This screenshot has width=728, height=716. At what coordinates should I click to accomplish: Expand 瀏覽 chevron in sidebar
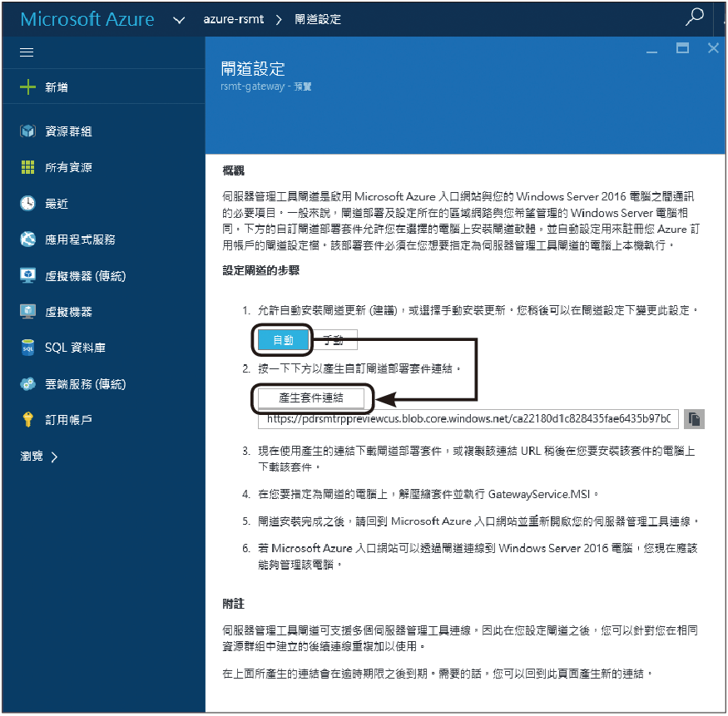54,457
